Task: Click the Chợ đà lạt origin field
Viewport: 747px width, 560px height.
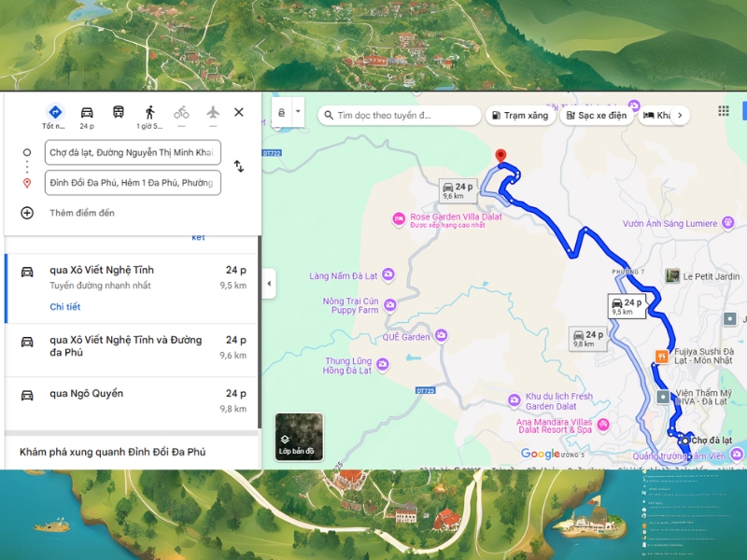Action: (133, 152)
